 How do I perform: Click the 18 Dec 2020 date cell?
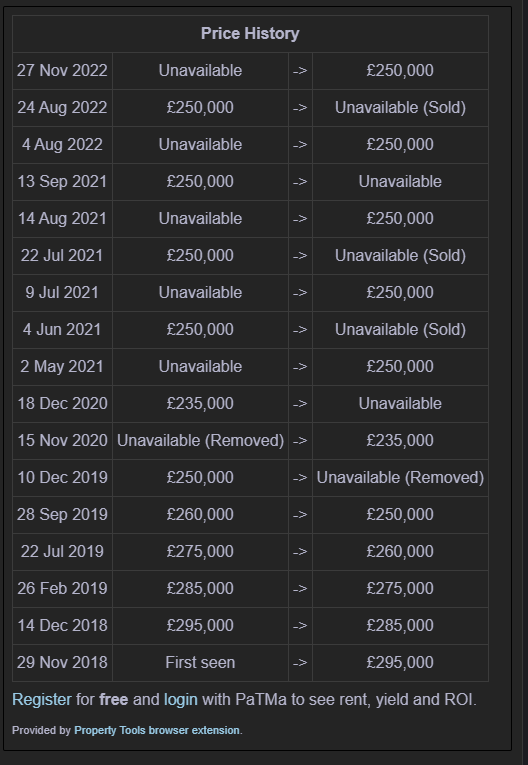click(62, 403)
